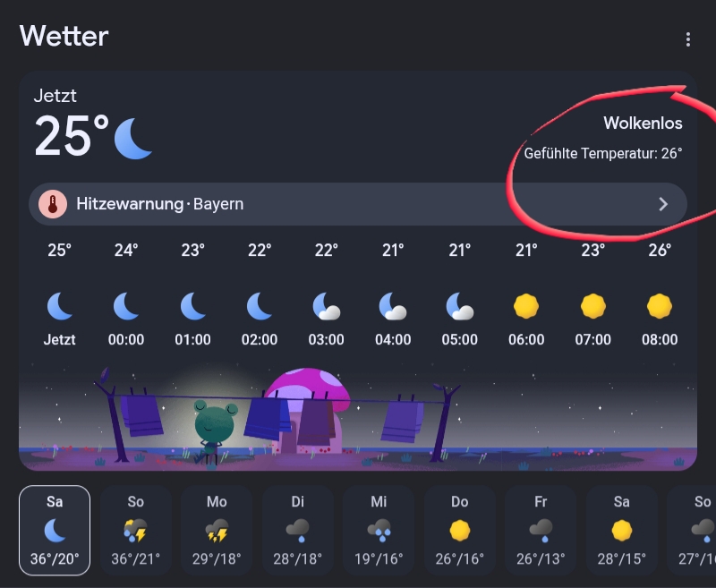Click the cloudy moon icon above 03:00
Viewport: 716px width, 588px height.
[x=326, y=306]
